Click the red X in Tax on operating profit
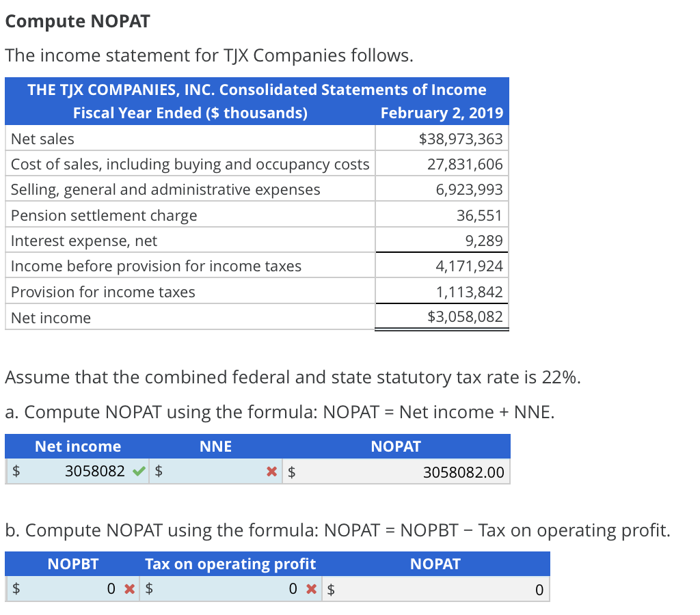 [x=312, y=588]
